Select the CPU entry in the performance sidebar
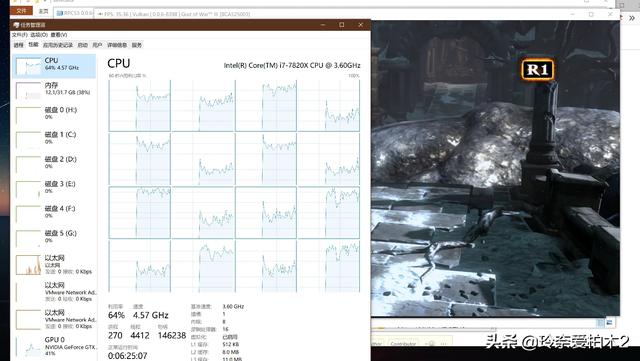640x361 pixels. [x=54, y=66]
